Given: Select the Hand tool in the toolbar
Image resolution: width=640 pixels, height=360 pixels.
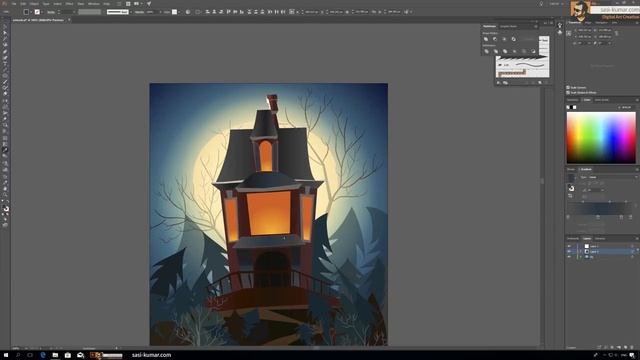Looking at the screenshot, I should tap(5, 189).
